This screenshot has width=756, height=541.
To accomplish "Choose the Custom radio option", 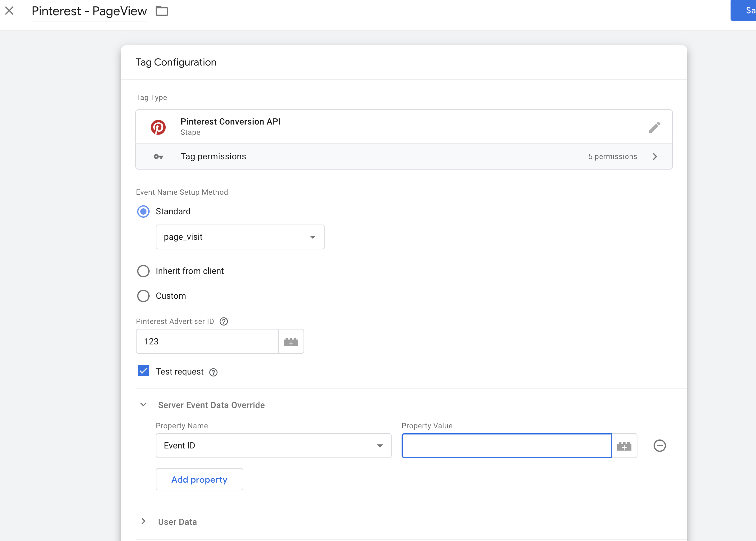I will [x=143, y=296].
